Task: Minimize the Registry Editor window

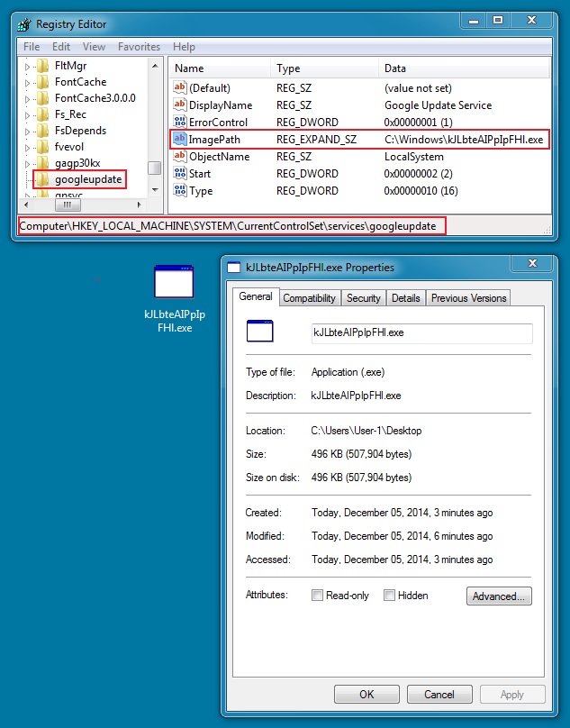Action: (474, 21)
